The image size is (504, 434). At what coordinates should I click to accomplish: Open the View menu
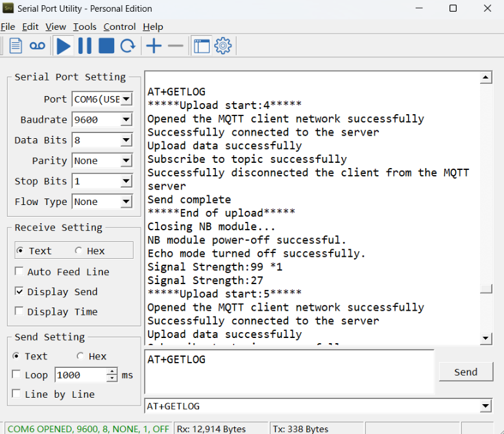[x=56, y=27]
